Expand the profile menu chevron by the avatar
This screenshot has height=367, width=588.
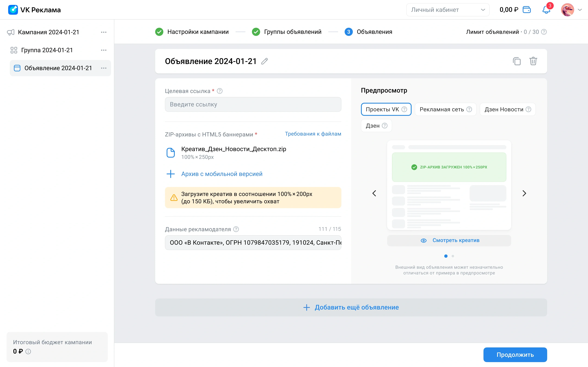[580, 10]
